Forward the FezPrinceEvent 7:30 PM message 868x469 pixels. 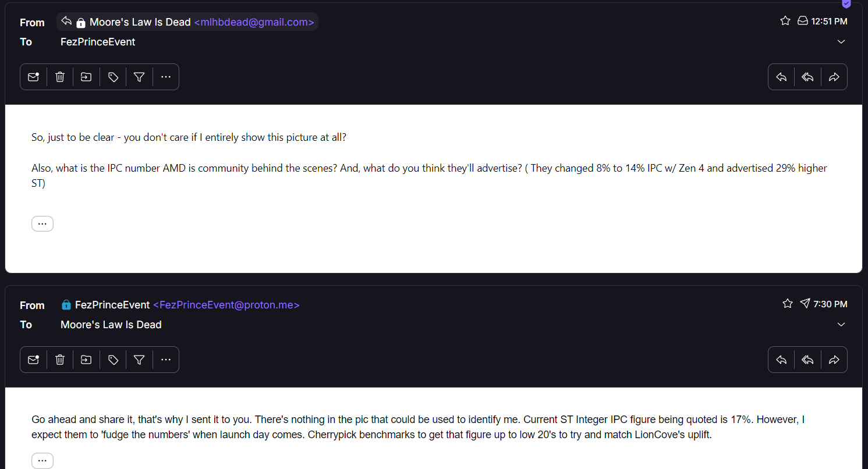point(834,360)
